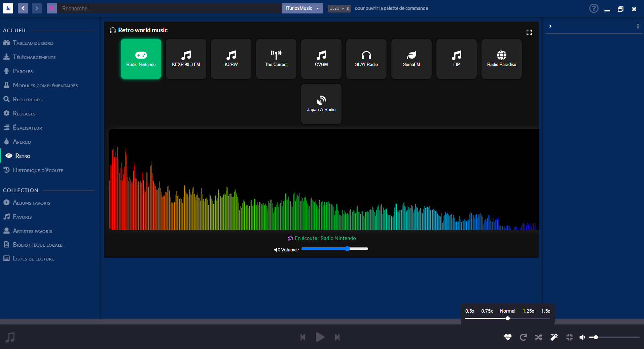Image resolution: width=644 pixels, height=349 pixels.
Task: Set playback speed to Normal
Action: 508,311
